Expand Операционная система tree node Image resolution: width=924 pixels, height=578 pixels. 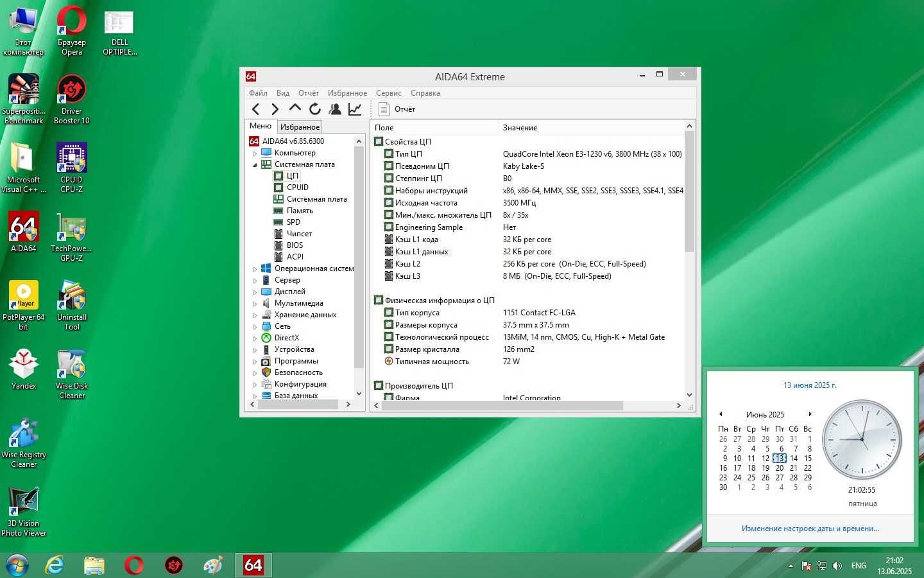(x=255, y=269)
